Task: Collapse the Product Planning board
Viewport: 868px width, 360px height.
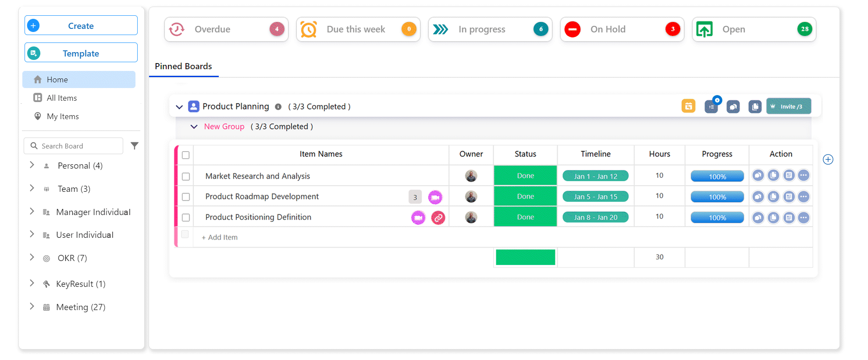Action: click(179, 107)
